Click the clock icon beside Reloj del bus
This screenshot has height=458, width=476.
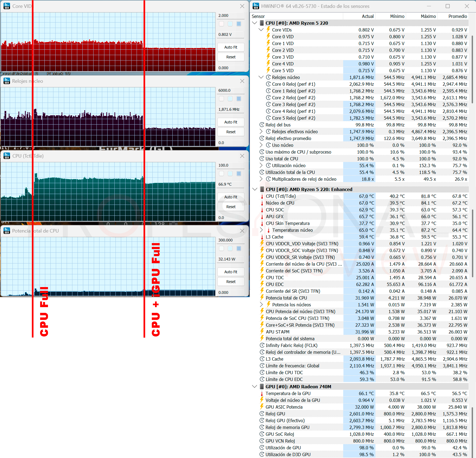[262, 125]
